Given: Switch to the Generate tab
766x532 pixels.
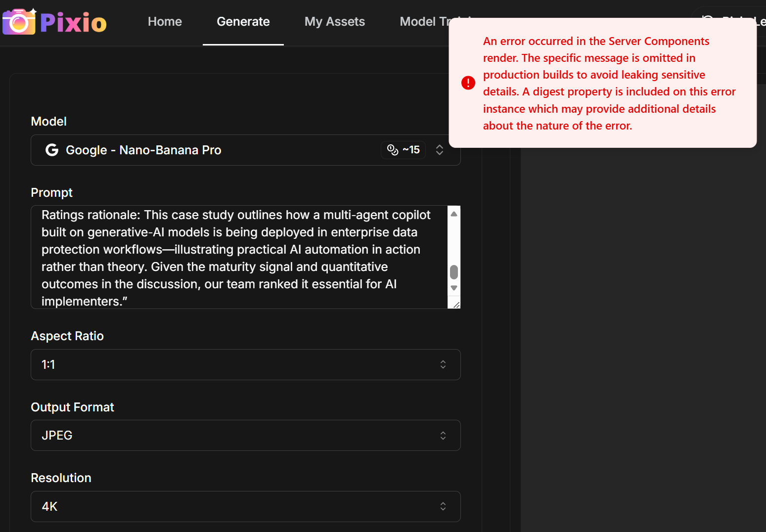Looking at the screenshot, I should [x=243, y=22].
